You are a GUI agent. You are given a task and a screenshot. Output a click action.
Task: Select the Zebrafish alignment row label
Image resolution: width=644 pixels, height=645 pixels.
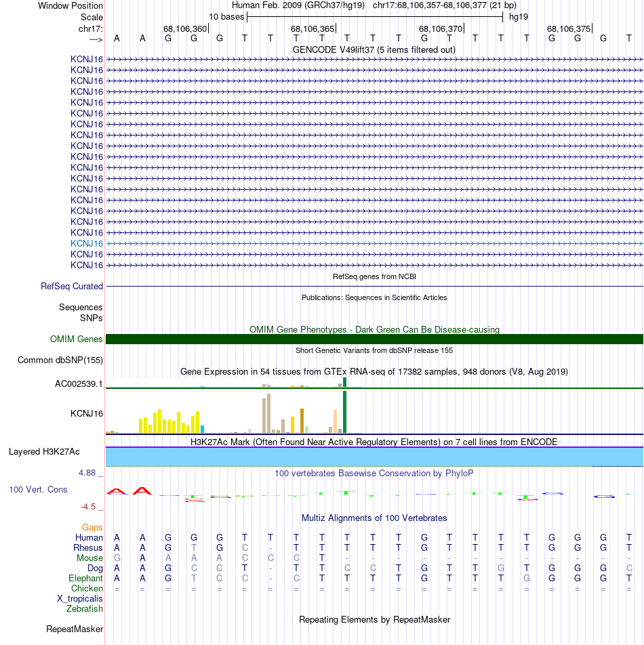85,608
